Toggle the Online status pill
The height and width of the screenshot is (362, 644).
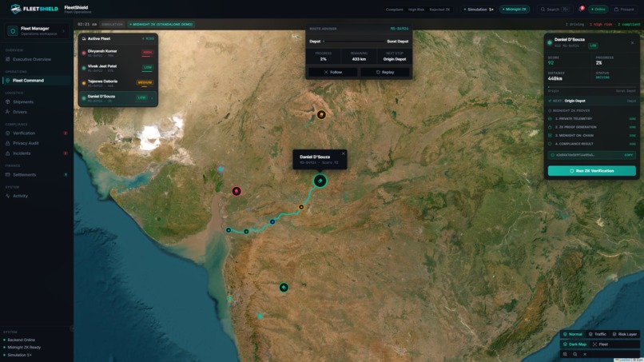click(x=598, y=10)
